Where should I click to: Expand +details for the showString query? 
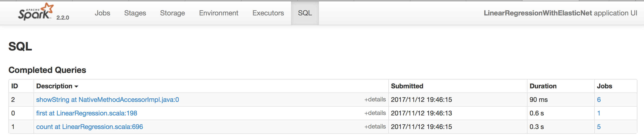pos(375,100)
